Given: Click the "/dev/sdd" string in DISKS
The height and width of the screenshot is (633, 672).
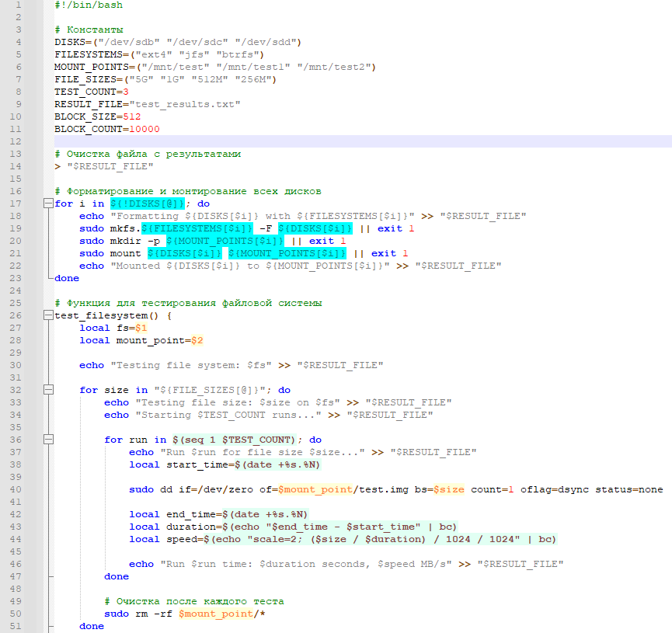Looking at the screenshot, I should point(266,42).
